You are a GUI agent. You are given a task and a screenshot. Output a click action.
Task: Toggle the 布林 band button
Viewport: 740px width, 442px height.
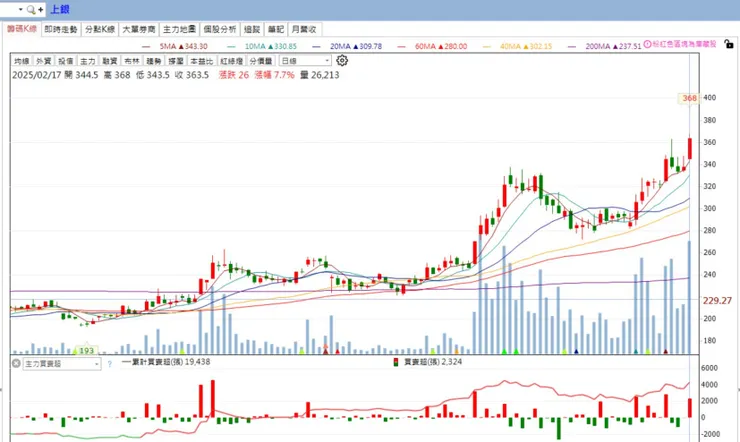click(132, 61)
